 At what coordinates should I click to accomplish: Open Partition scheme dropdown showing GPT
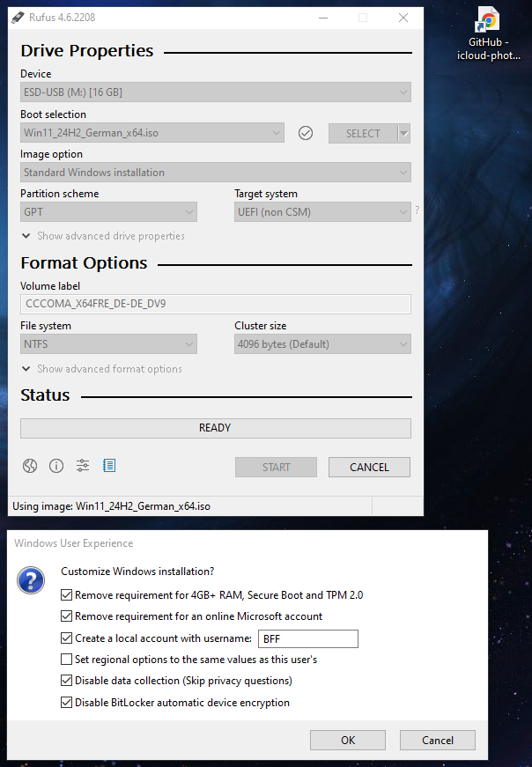108,212
